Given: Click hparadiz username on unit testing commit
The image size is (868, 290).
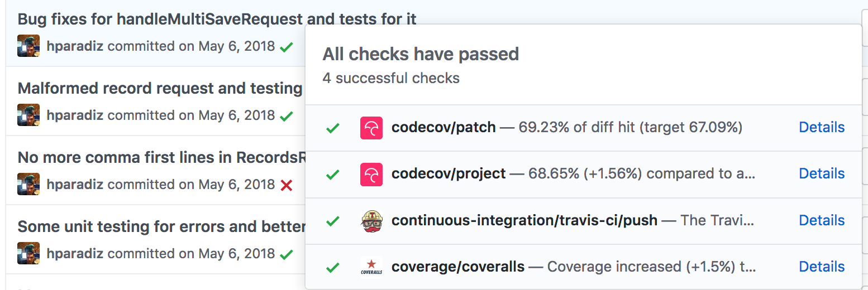Looking at the screenshot, I should click(x=75, y=254).
